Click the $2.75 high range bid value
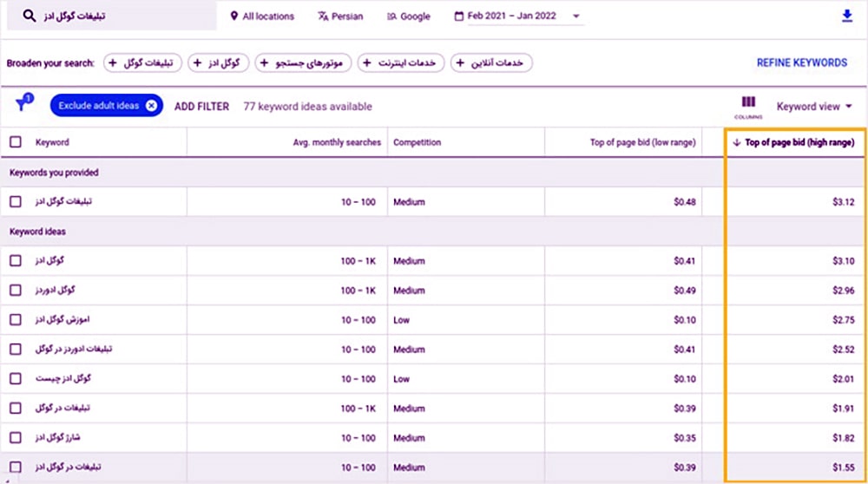Viewport: 868px width, 484px height. click(843, 320)
